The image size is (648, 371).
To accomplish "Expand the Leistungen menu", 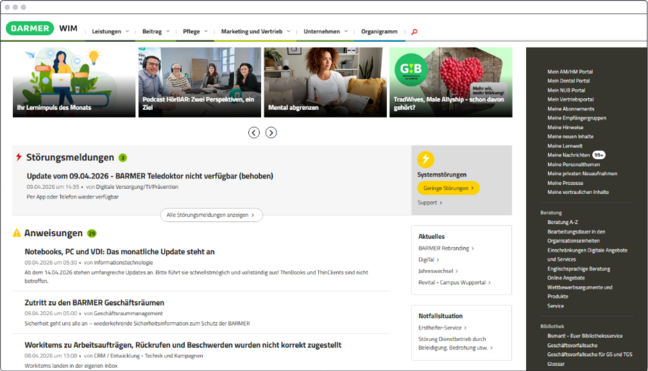I will click(x=110, y=31).
